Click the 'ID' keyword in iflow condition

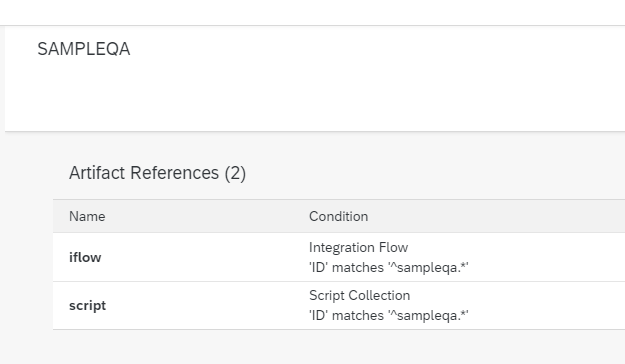(318, 267)
